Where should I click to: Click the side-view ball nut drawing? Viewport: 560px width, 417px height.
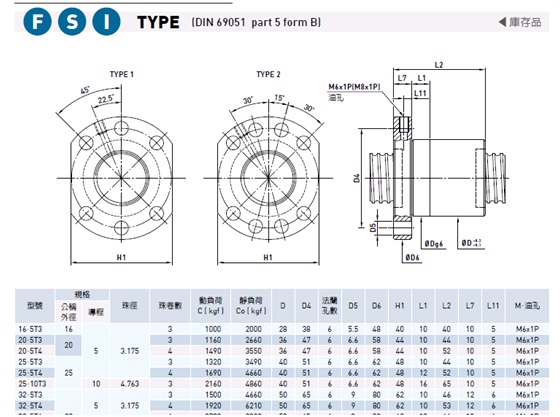tap(429, 162)
